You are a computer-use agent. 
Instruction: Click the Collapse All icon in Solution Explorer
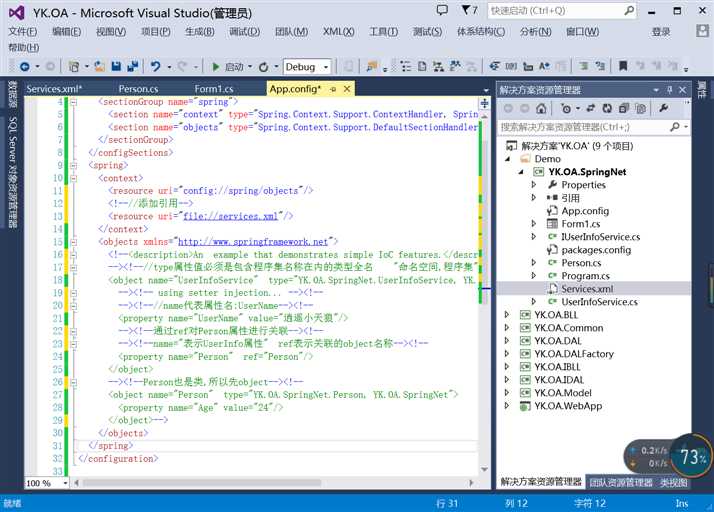[x=624, y=108]
